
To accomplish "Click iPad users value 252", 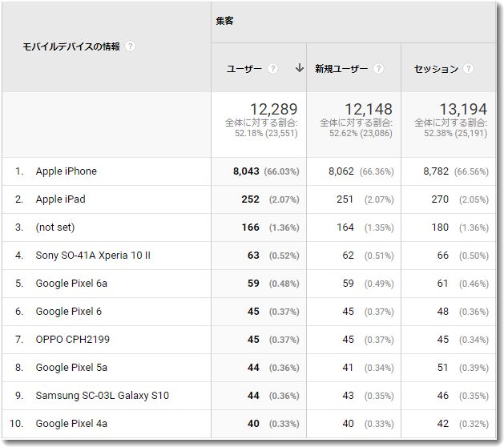I will (250, 199).
